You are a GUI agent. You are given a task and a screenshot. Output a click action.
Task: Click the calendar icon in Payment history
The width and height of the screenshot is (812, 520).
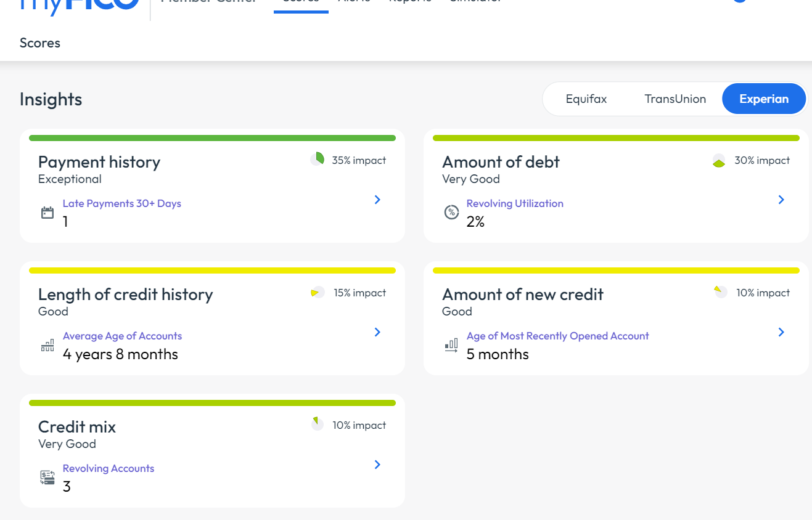(47, 213)
